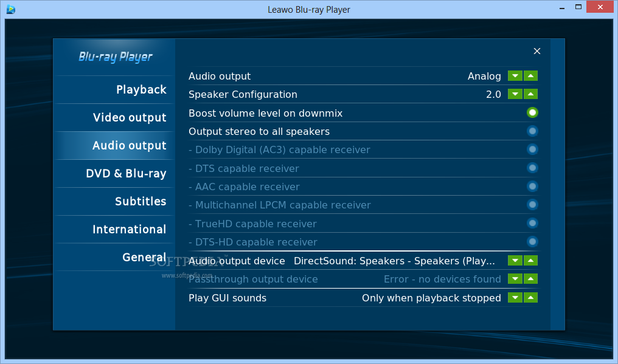Open the Video output settings section
This screenshot has width=618, height=364.
click(115, 117)
